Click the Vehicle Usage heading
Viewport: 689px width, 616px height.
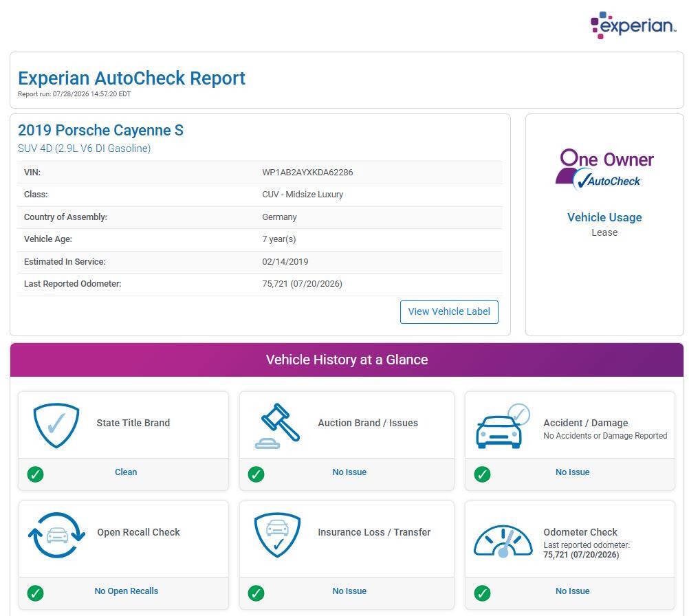pos(604,217)
